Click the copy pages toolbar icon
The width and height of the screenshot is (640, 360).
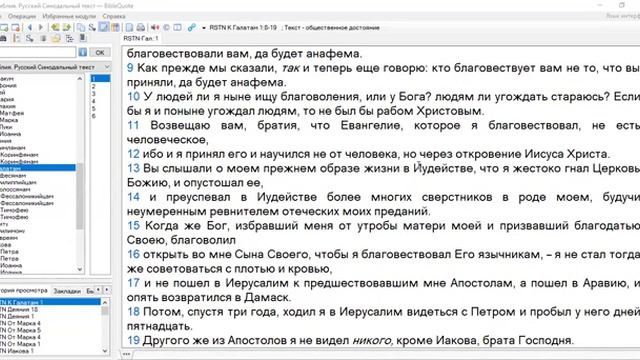tap(81, 28)
